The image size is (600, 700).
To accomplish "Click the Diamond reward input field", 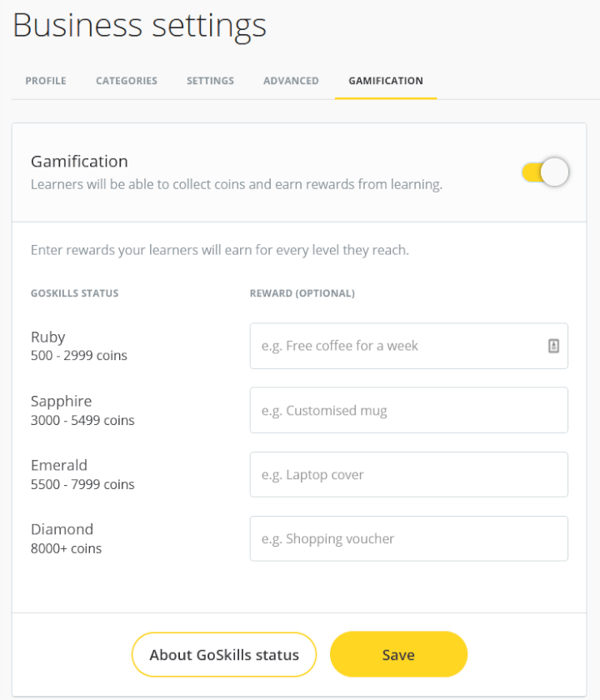I will tap(408, 538).
